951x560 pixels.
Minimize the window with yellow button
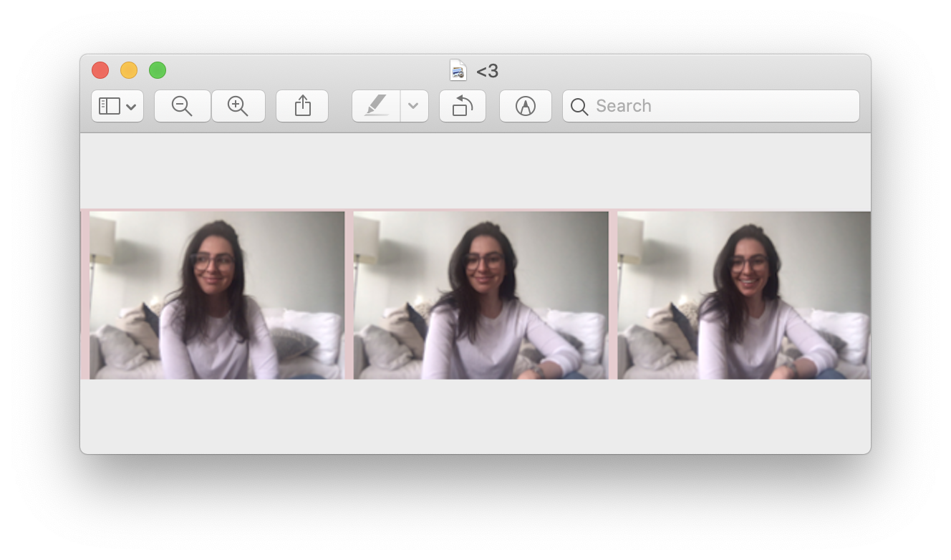click(x=129, y=70)
